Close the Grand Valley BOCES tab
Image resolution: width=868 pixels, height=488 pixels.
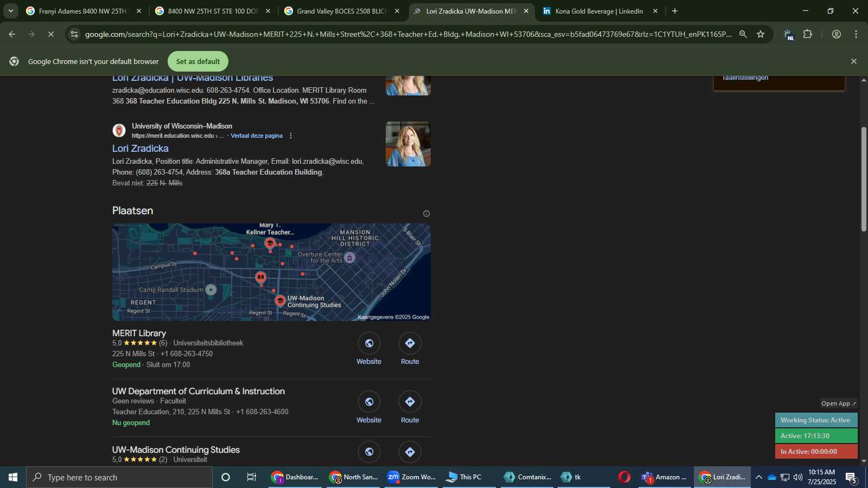click(x=397, y=11)
